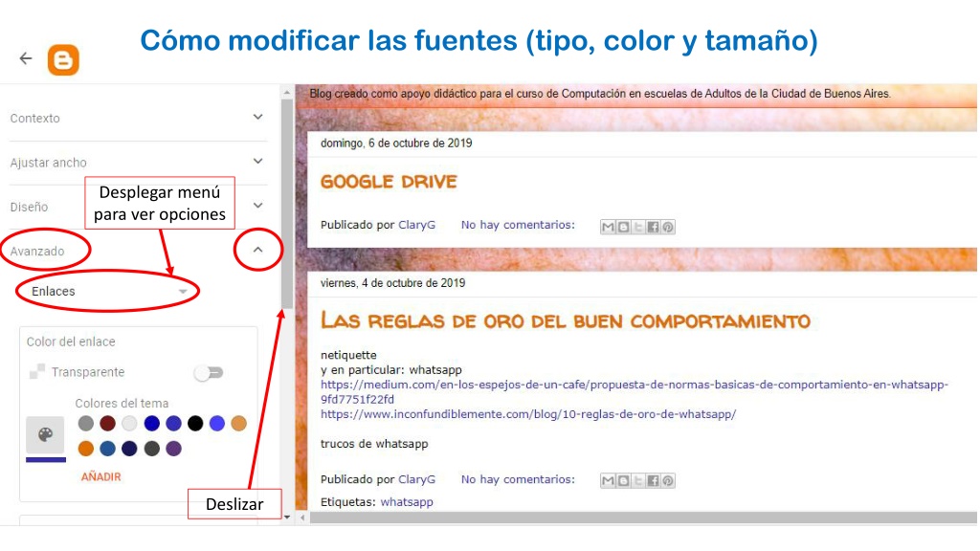Email the Google Drive post via Gmail icon
The image size is (980, 551).
[608, 227]
